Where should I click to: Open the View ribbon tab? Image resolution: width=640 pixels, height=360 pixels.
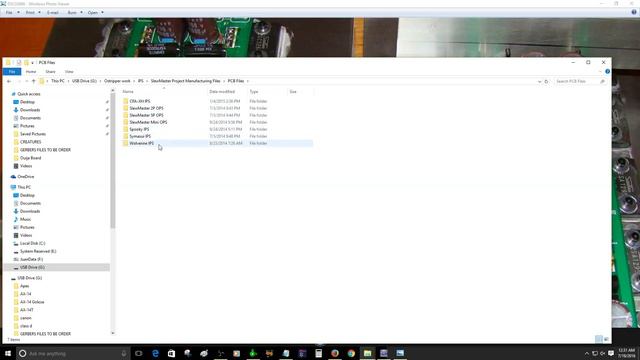(69, 72)
